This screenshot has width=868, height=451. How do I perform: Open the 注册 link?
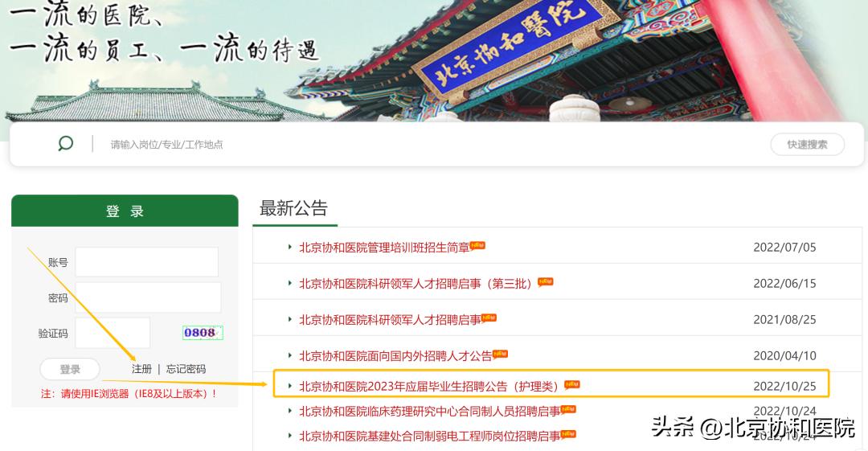pos(141,369)
